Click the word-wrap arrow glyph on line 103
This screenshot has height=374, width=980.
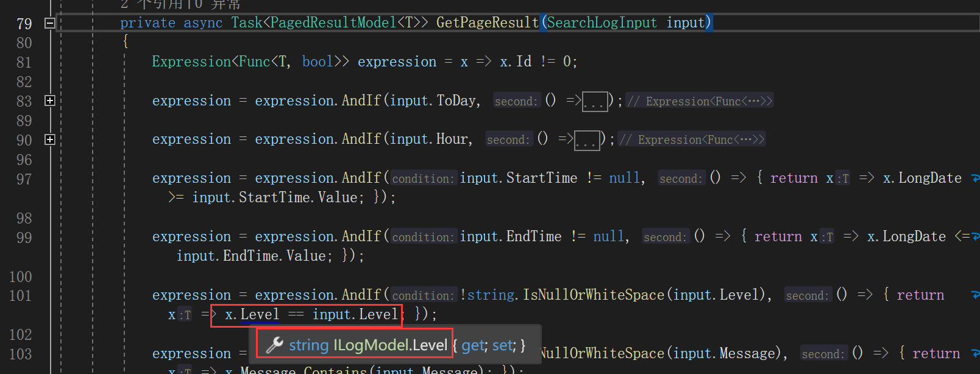pos(975,354)
